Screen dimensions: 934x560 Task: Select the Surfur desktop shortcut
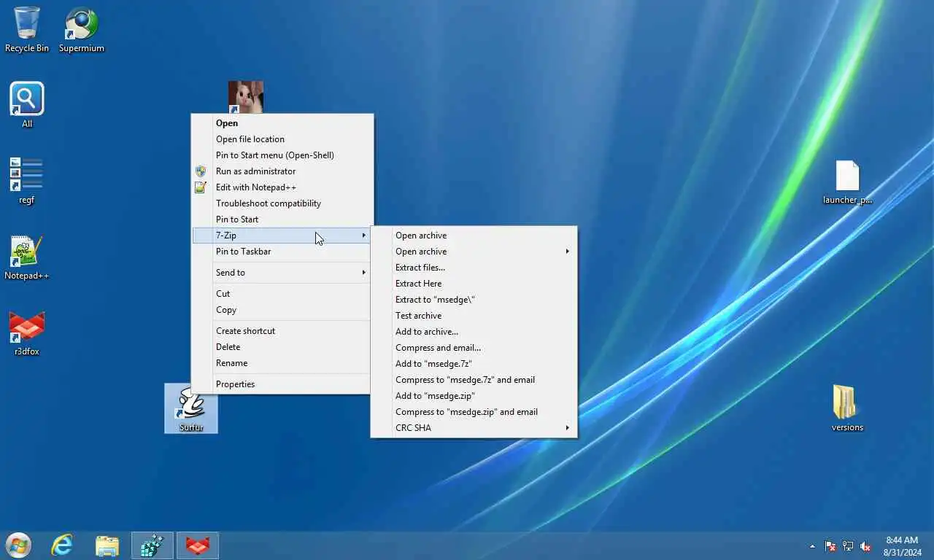[x=191, y=408]
